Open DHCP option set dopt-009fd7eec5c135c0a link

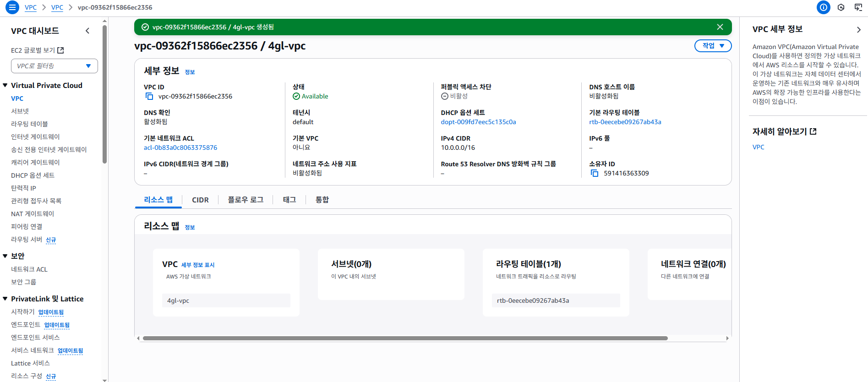click(478, 122)
